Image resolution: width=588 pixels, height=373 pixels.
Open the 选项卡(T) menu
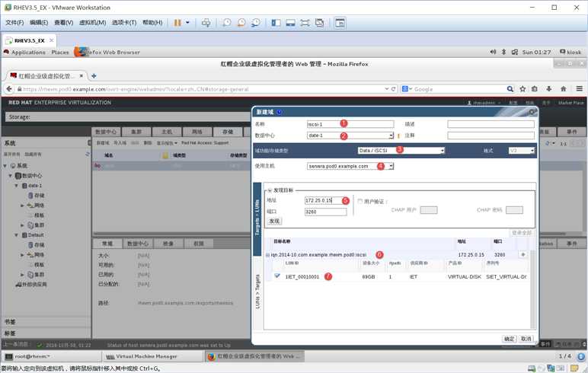pyautogui.click(x=124, y=23)
